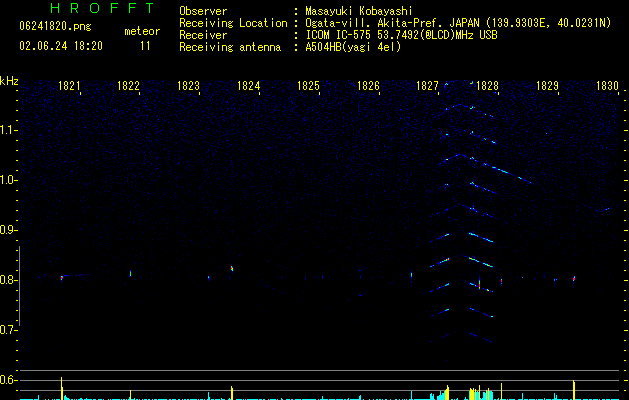Screen dimensions: 629x400
Task: Click the Receiving Location label
Action: pyautogui.click(x=233, y=23)
